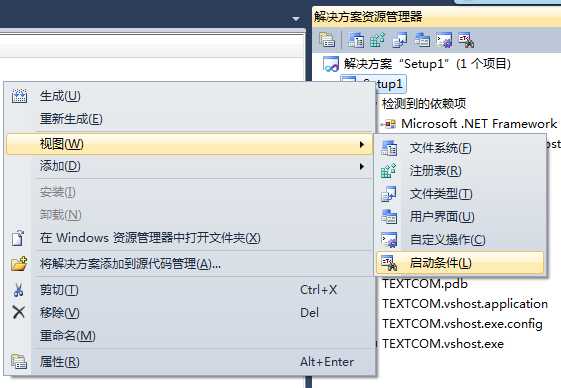Select TEXTCOM.vshost.application file
Image resolution: width=561 pixels, height=388 pixels.
coord(465,304)
